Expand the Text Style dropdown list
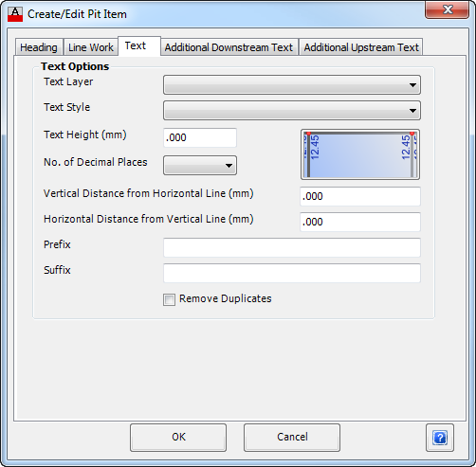The width and height of the screenshot is (476, 467). (x=292, y=110)
